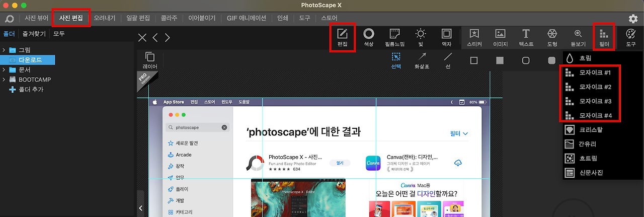The height and width of the screenshot is (217, 644).
Task: Open PhotoScape settings gear
Action: pyautogui.click(x=633, y=19)
